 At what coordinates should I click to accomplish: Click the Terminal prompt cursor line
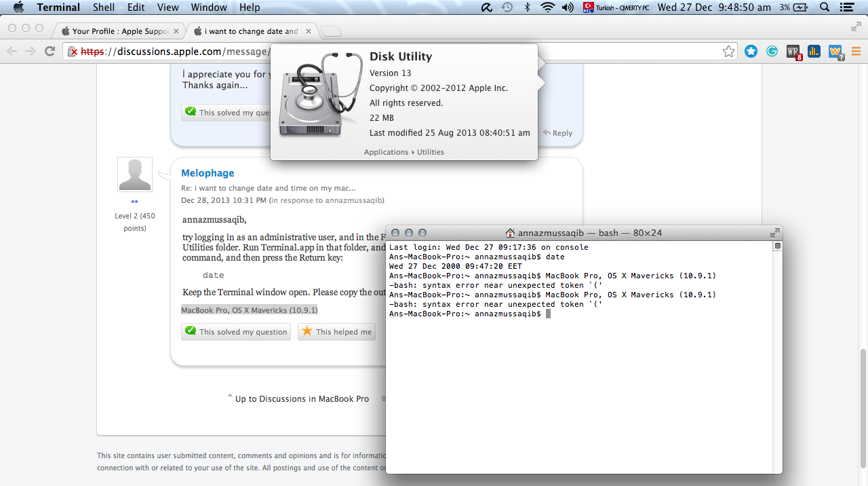click(x=469, y=314)
